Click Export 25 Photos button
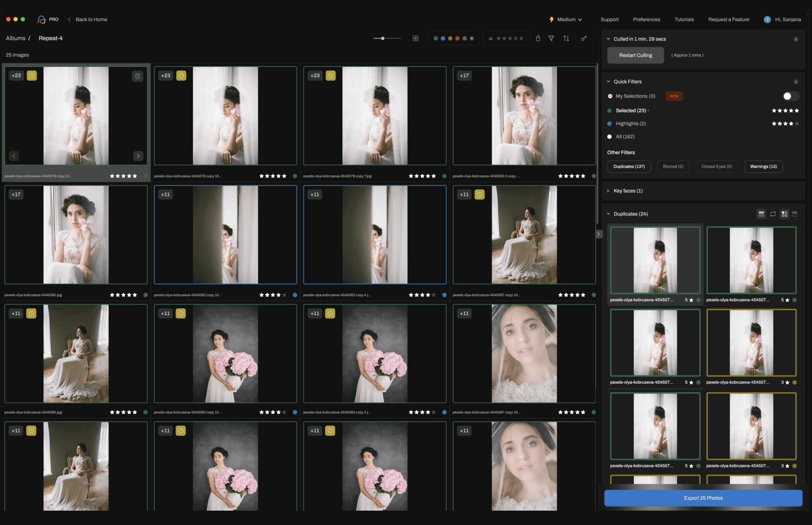 [703, 498]
